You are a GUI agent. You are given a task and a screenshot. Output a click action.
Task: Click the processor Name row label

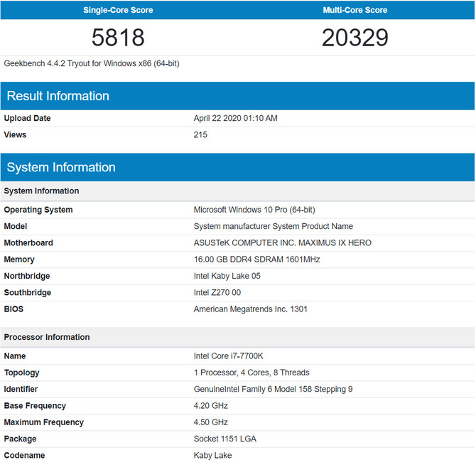[15, 356]
